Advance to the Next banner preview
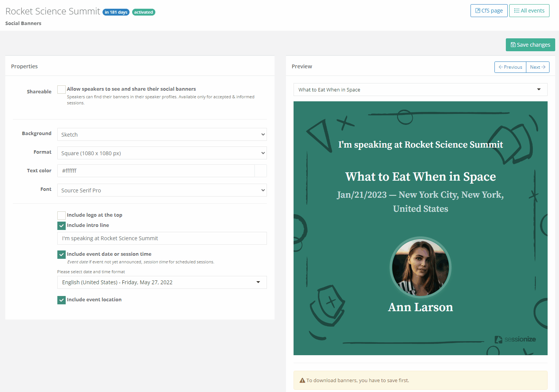This screenshot has width=559, height=392. [537, 67]
